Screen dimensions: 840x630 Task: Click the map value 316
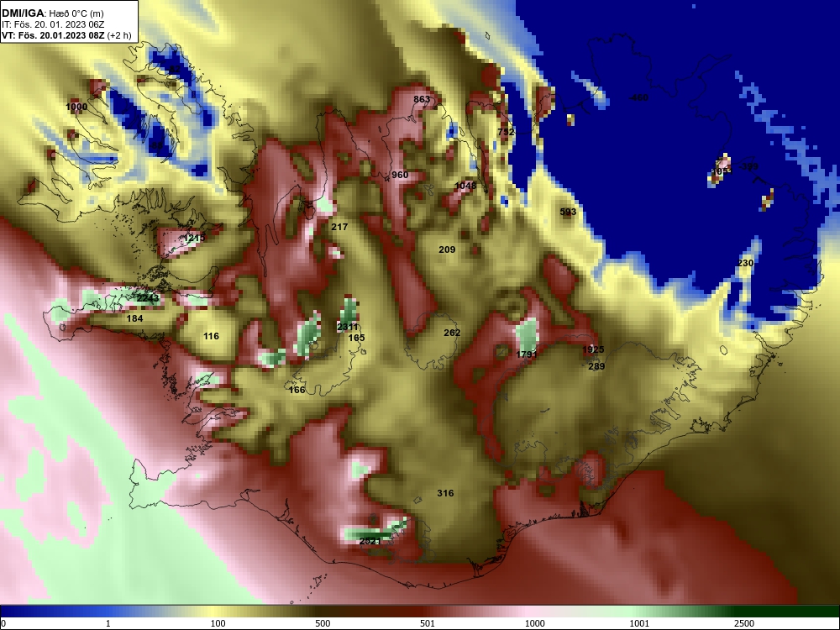[x=445, y=493]
